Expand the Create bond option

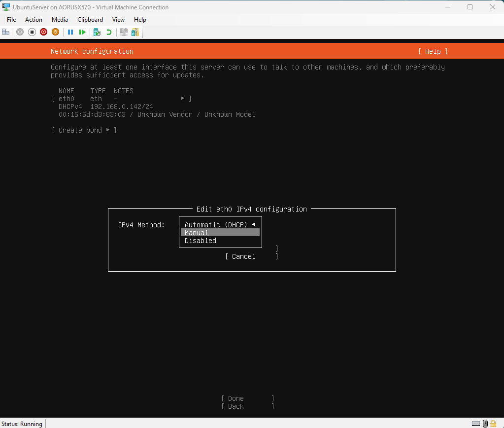(x=84, y=130)
